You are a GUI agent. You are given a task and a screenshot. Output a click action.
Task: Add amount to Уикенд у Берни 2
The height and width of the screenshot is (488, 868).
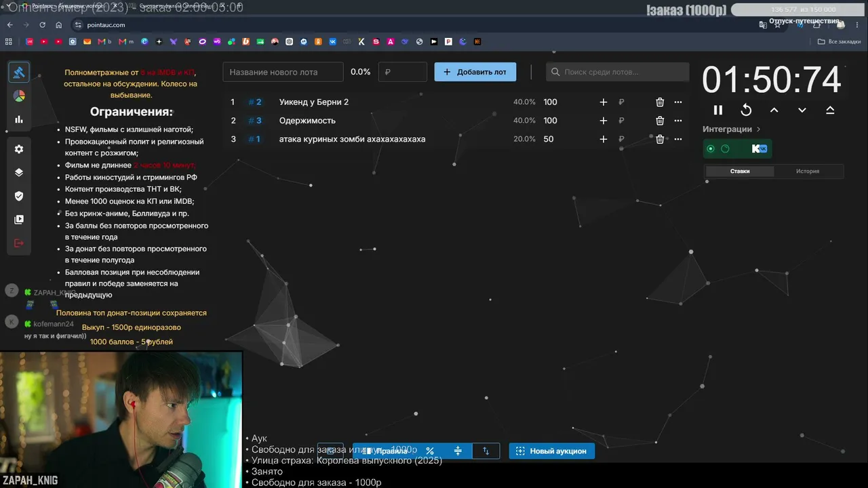point(604,102)
